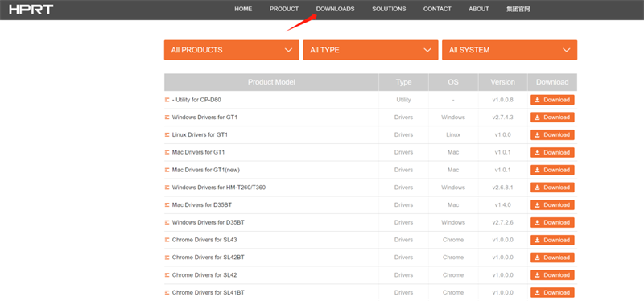Click version v1.4.0 cell
The width and height of the screenshot is (644, 301).
click(502, 205)
